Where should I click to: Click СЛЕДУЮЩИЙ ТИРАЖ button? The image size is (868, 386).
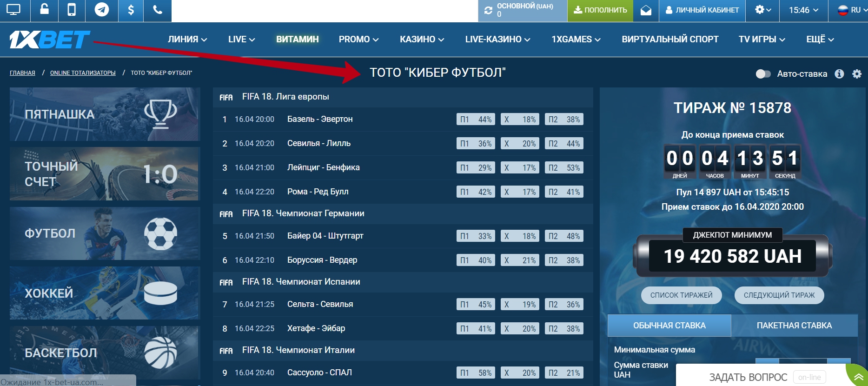tap(779, 295)
